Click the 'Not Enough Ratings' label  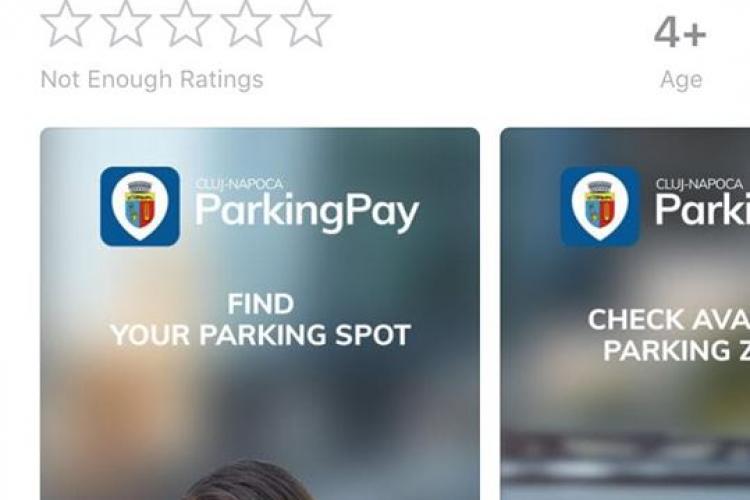click(152, 79)
